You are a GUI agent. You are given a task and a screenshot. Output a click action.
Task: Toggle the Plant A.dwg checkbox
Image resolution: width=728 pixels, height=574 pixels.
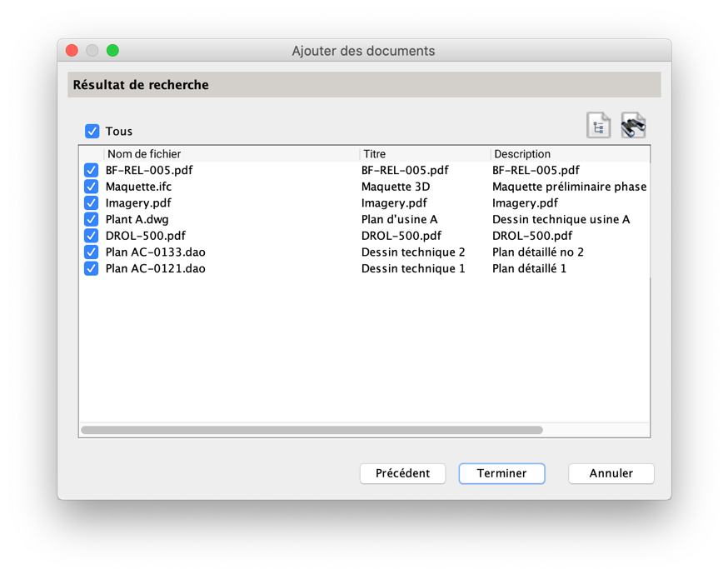pyautogui.click(x=91, y=219)
